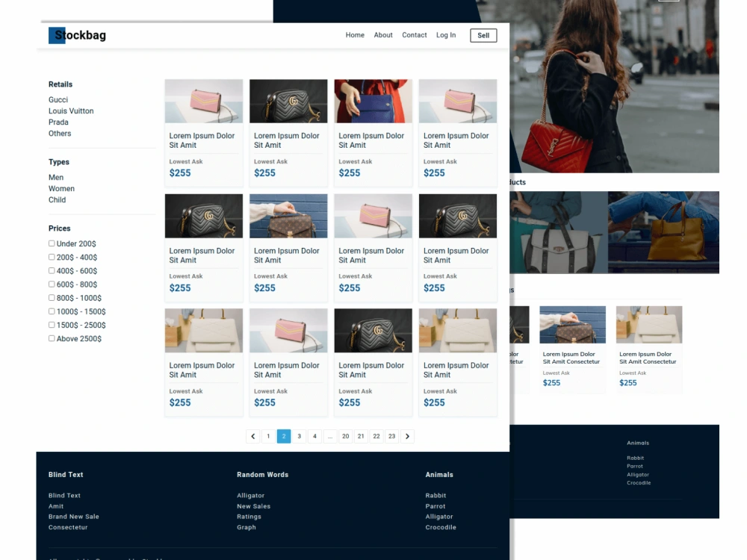Check the Under 200$ price box
The height and width of the screenshot is (560, 747).
(52, 243)
